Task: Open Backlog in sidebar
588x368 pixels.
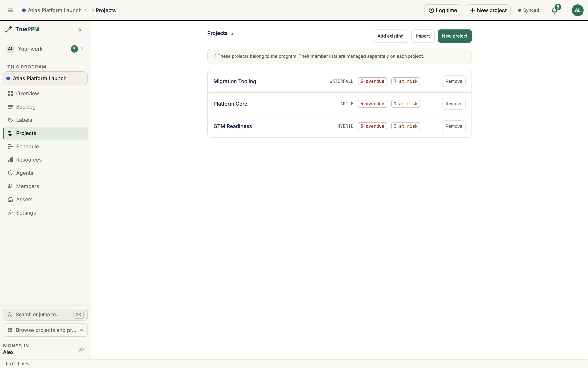Action: pyautogui.click(x=45, y=107)
